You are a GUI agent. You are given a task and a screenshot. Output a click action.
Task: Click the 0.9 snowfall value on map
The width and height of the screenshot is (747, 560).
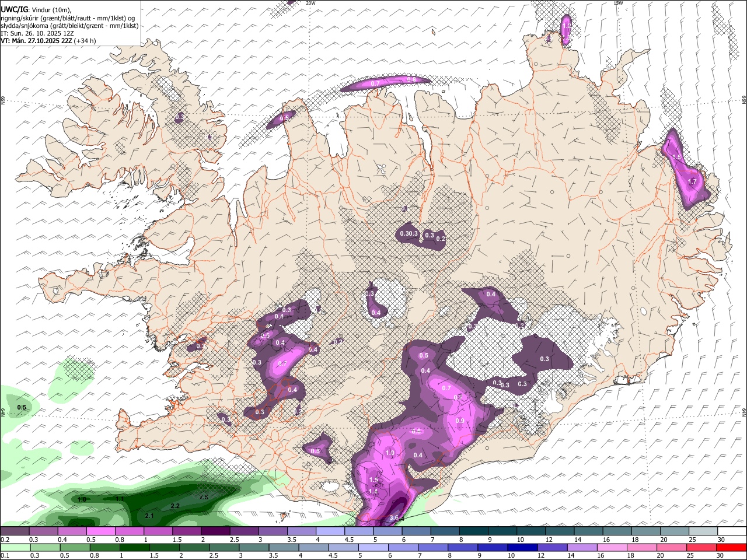click(x=460, y=421)
